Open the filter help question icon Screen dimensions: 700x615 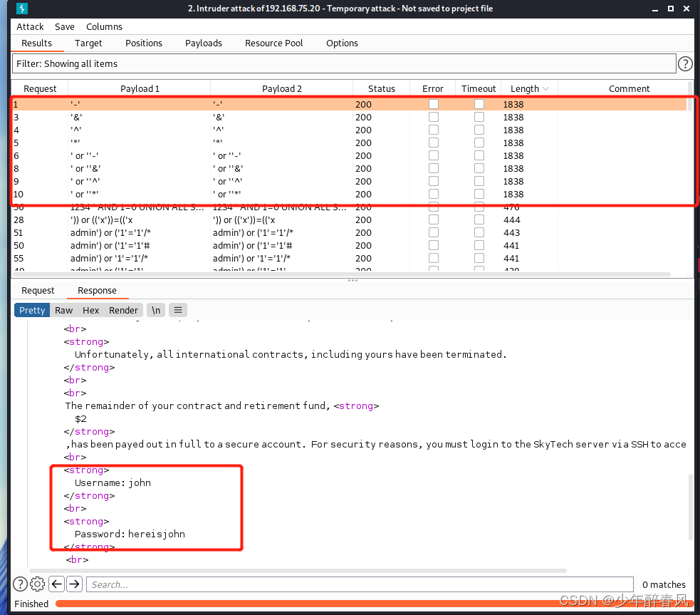pos(685,64)
